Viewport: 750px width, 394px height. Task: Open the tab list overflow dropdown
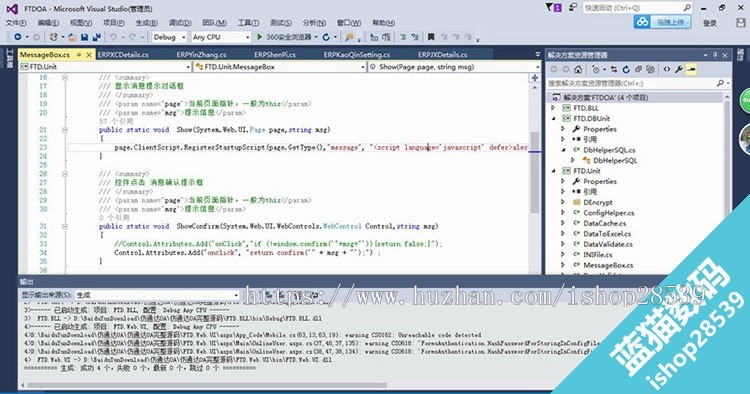[537, 55]
